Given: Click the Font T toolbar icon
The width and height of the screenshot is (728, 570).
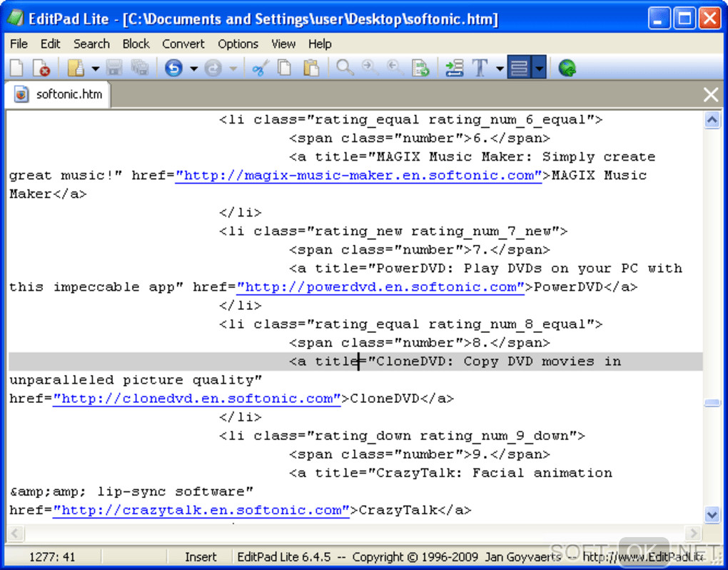Looking at the screenshot, I should tap(480, 68).
